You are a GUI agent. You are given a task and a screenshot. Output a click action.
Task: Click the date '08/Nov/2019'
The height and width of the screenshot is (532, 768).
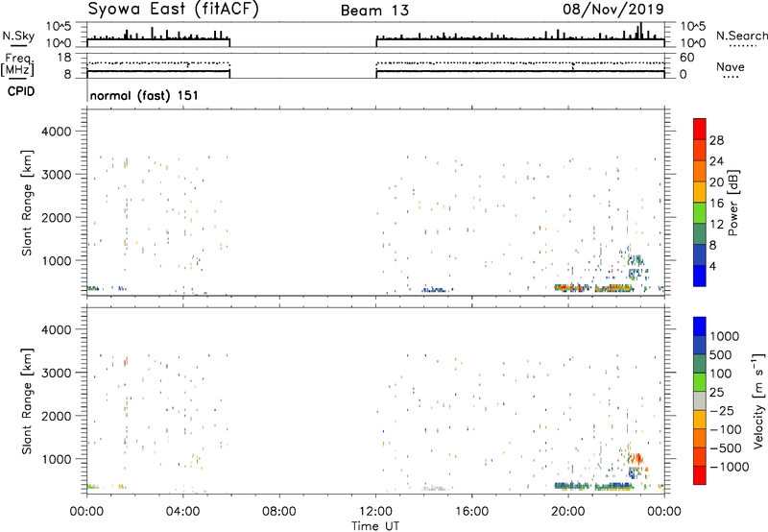click(x=613, y=10)
